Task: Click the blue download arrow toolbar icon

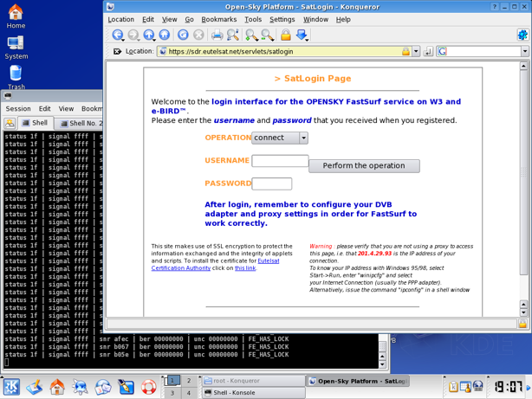Action: pos(302,35)
